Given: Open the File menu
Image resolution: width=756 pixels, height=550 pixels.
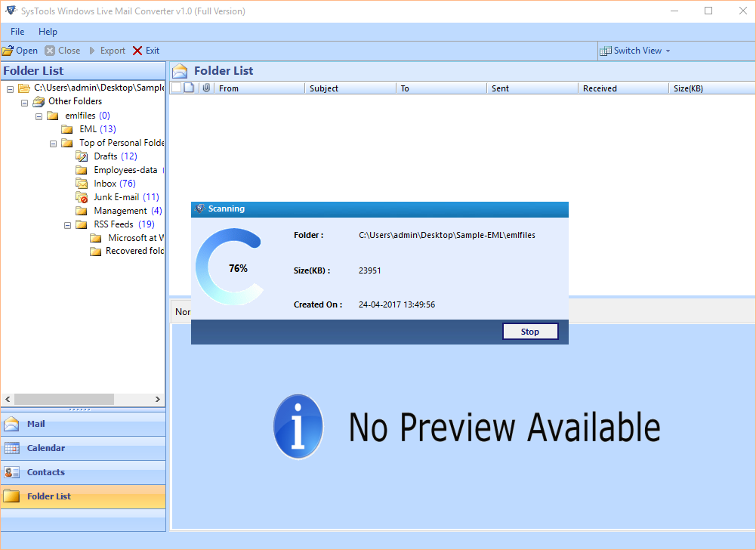Looking at the screenshot, I should pyautogui.click(x=17, y=32).
